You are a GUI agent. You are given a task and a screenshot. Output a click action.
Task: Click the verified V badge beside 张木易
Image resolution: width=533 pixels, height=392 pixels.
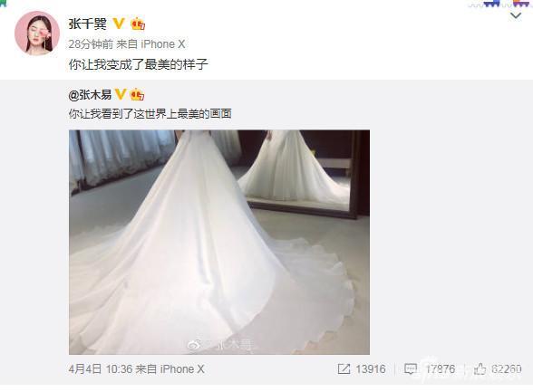(x=121, y=94)
